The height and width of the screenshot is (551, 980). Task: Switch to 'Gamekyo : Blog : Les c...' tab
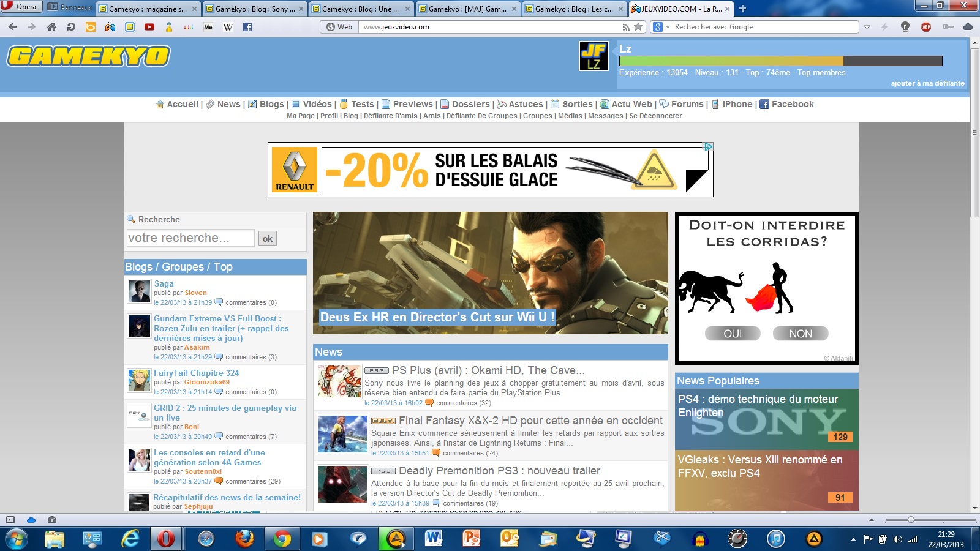click(573, 9)
